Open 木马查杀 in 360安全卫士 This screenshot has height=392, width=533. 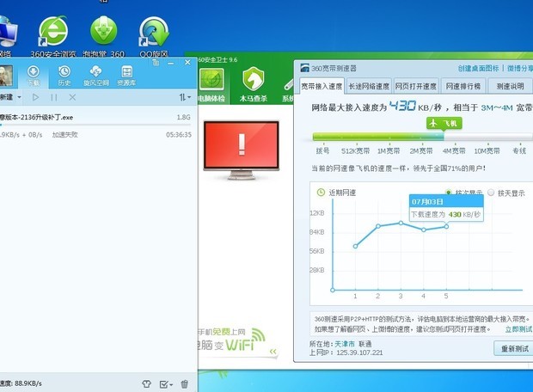[x=254, y=85]
